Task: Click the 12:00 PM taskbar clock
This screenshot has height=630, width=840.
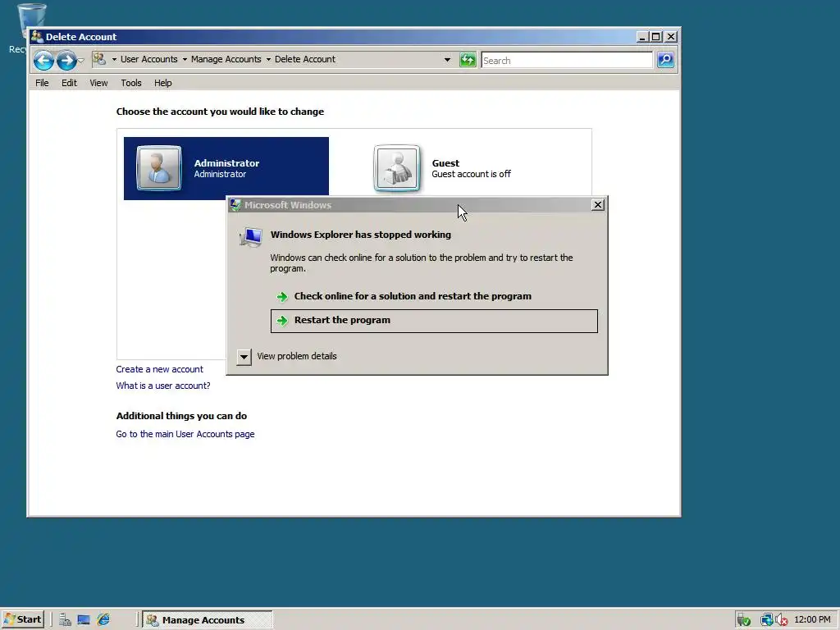Action: pyautogui.click(x=812, y=620)
